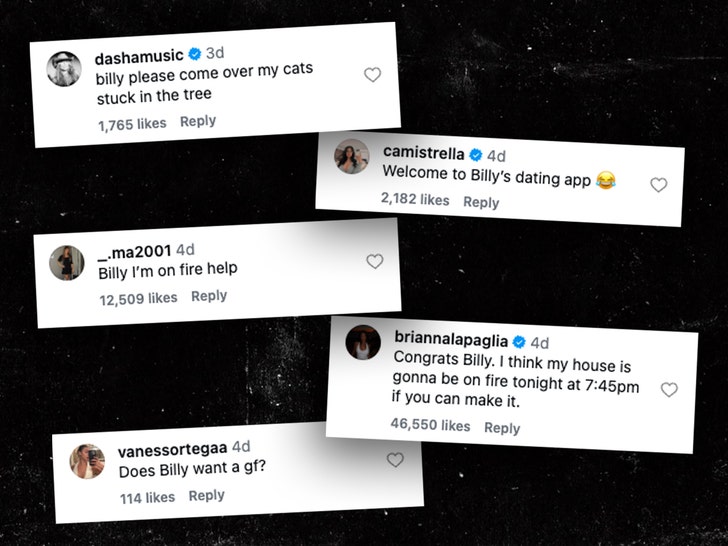This screenshot has height=546, width=728.
Task: Click dashamusic's blue verified badge
Action: click(195, 54)
